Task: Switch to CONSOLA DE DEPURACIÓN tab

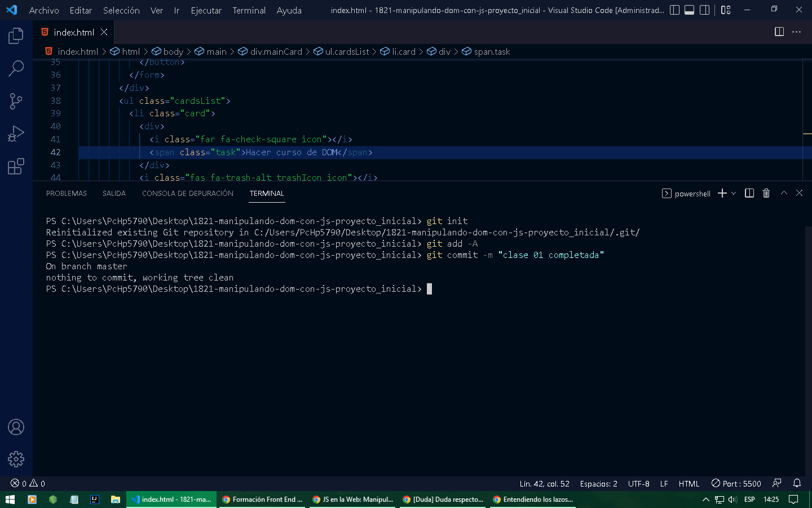Action: (188, 194)
